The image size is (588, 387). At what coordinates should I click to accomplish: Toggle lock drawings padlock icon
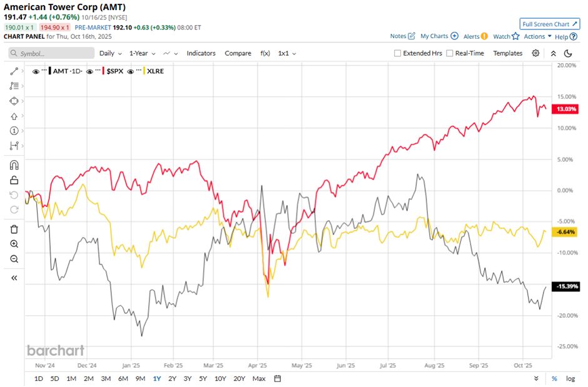pyautogui.click(x=14, y=180)
